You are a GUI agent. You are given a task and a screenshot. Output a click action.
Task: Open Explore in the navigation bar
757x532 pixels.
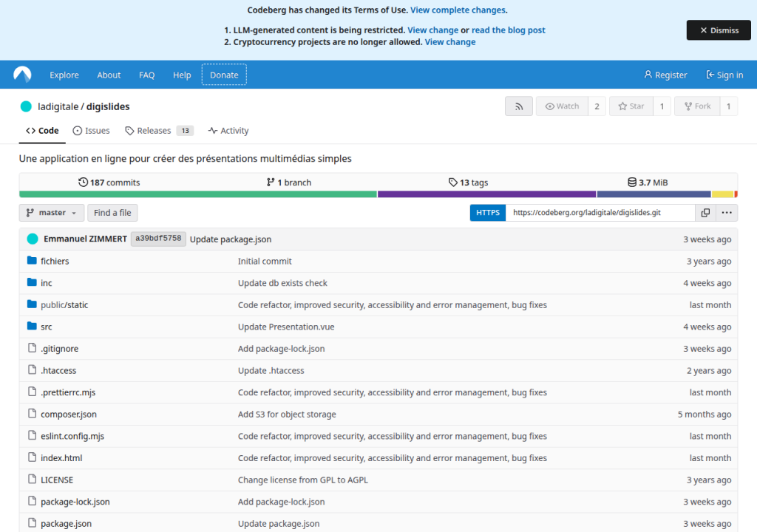pyautogui.click(x=64, y=75)
